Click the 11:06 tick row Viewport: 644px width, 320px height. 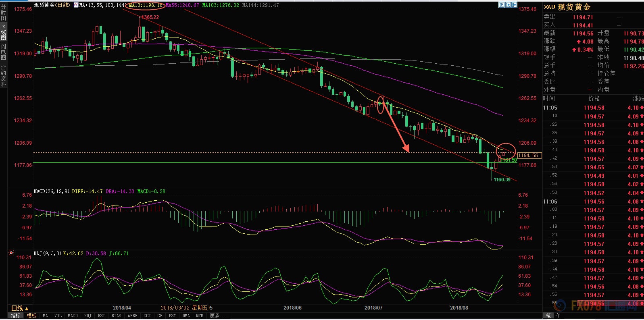click(x=593, y=202)
